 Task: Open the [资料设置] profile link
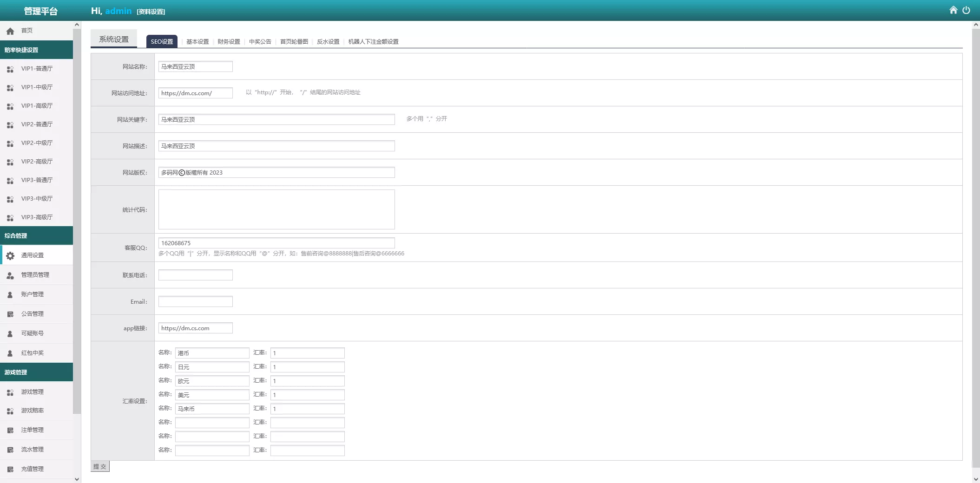click(151, 12)
